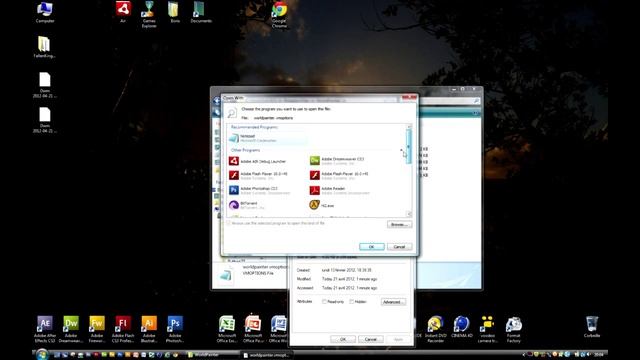Viewport: 640px width, 360px height.
Task: Open Adobe AIR desktop shortcut
Action: point(123,12)
